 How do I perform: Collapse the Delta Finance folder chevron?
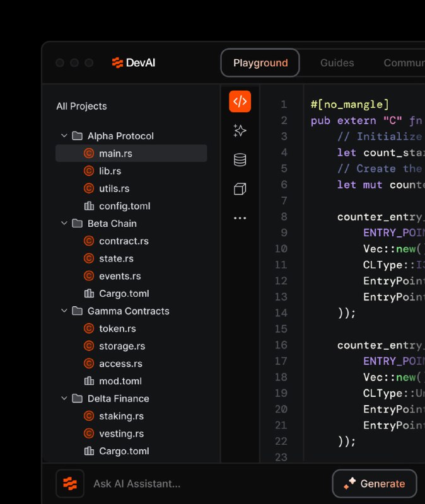point(64,398)
